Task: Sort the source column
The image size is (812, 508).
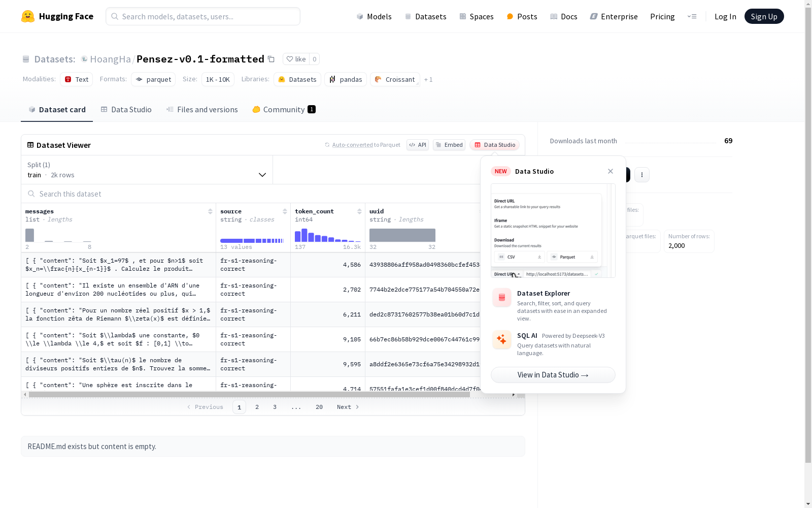Action: 285,211
